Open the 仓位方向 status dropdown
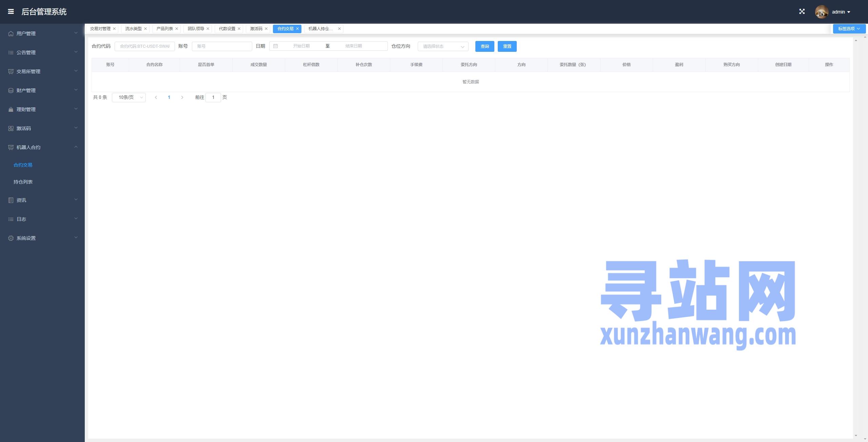This screenshot has height=442, width=868. click(x=443, y=46)
